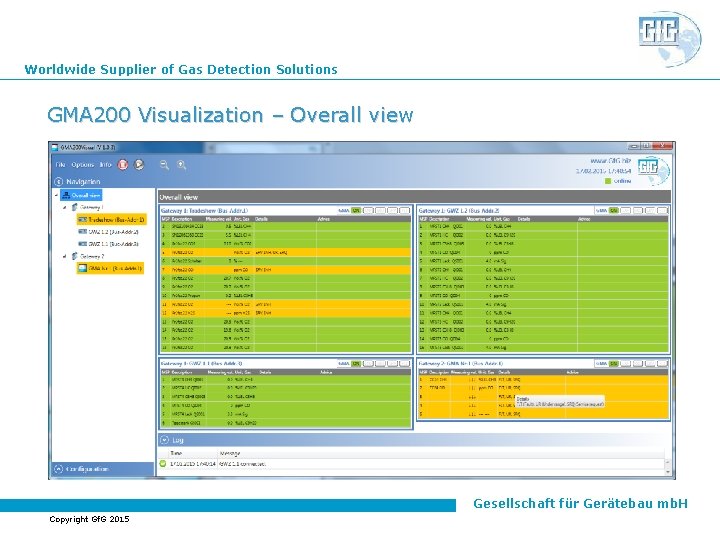Open the File menu
720x540 pixels.
pos(60,164)
